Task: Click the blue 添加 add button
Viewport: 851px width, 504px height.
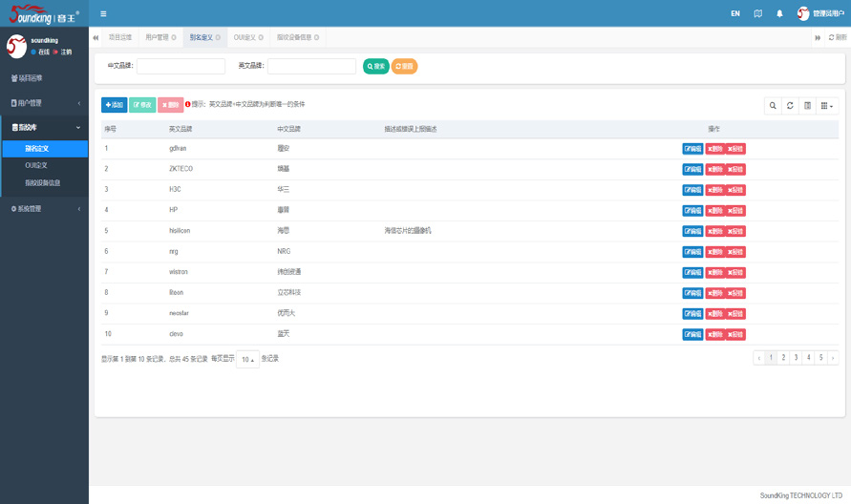Action: click(x=114, y=105)
